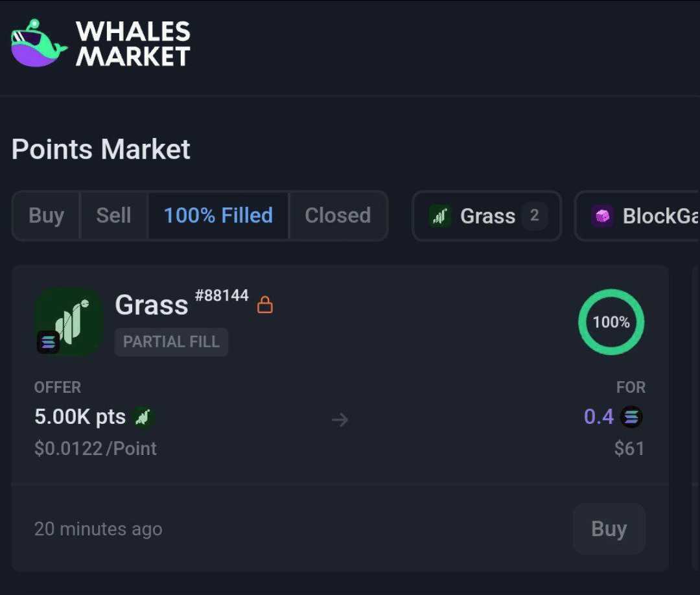The height and width of the screenshot is (595, 700).
Task: Open the WHALES MARKET wordmark link
Action: pyautogui.click(x=133, y=43)
